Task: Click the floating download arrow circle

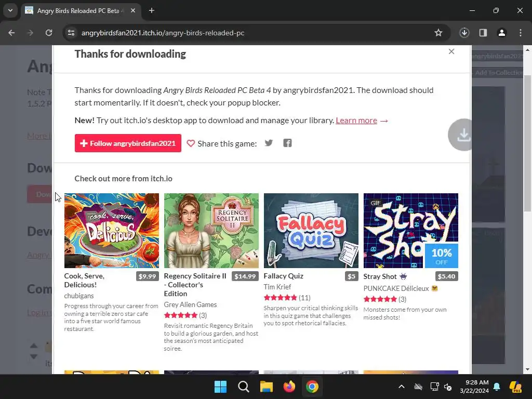Action: tap(460, 135)
